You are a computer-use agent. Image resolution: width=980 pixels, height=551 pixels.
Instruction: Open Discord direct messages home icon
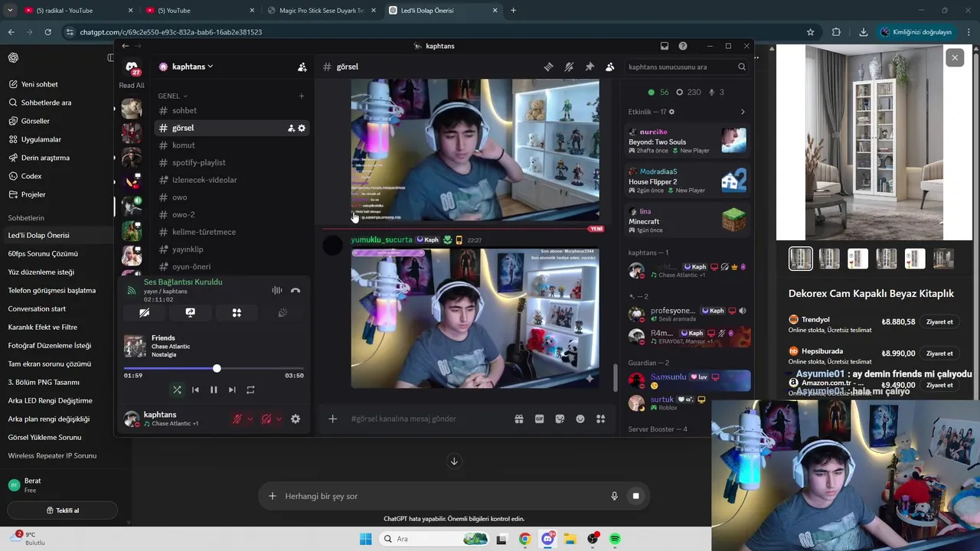(132, 67)
